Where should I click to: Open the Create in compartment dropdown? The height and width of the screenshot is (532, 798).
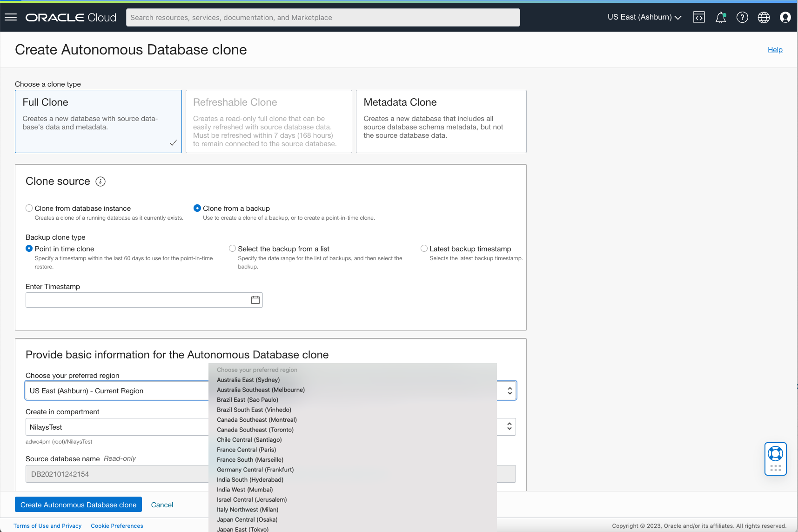pos(509,427)
